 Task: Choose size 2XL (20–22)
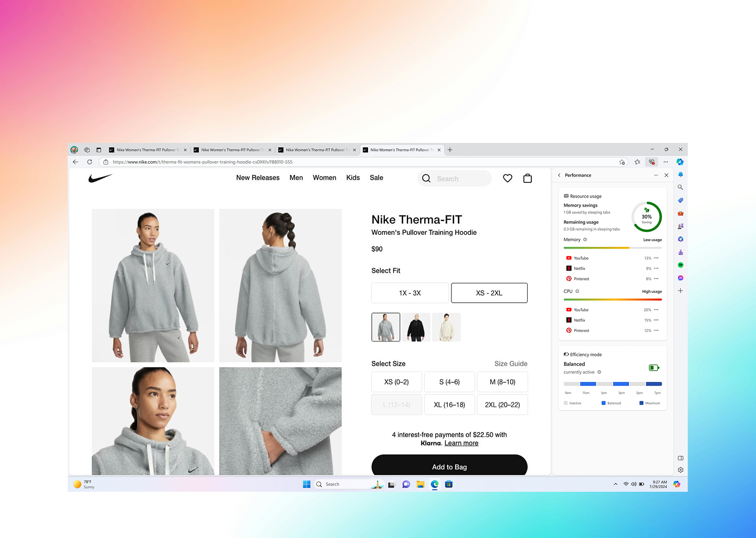point(502,405)
